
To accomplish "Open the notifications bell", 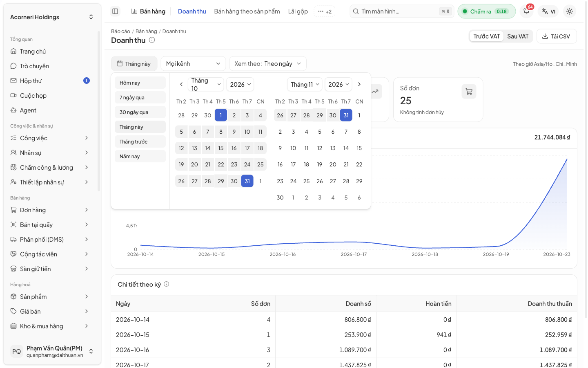I will 527,11.
